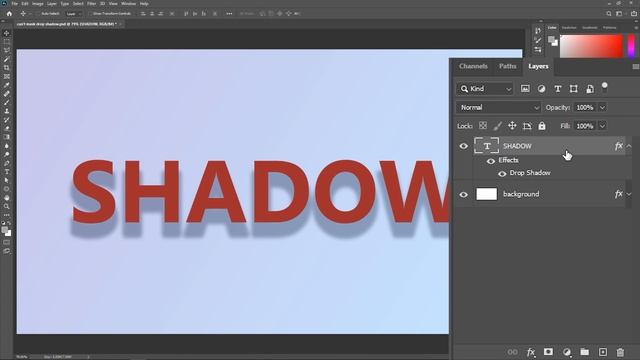Screen dimensions: 640x360
Task: Switch to the Swatches tab
Action: pyautogui.click(x=569, y=28)
